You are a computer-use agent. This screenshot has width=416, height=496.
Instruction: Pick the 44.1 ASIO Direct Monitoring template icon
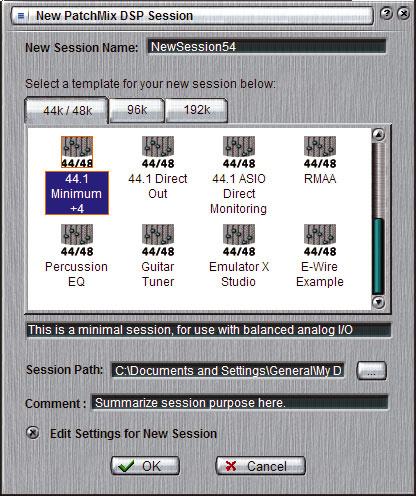pyautogui.click(x=239, y=152)
